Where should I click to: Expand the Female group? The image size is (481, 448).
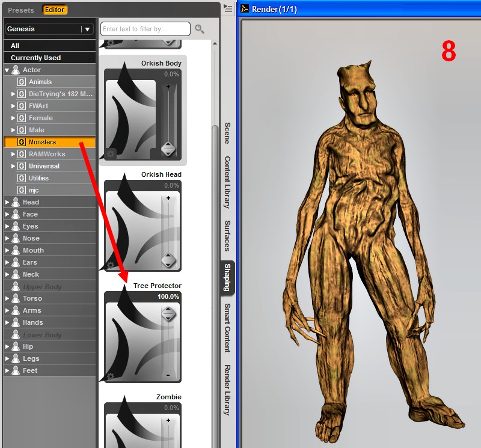13,118
